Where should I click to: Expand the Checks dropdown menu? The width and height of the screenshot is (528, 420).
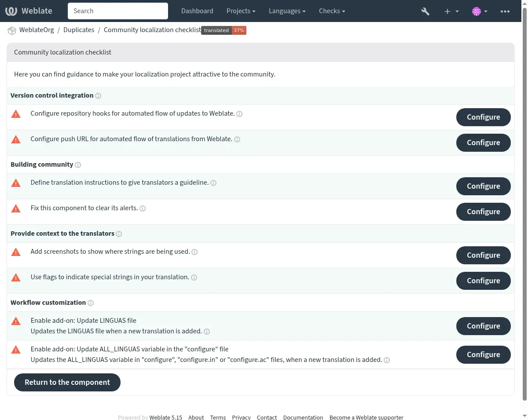[x=332, y=11]
